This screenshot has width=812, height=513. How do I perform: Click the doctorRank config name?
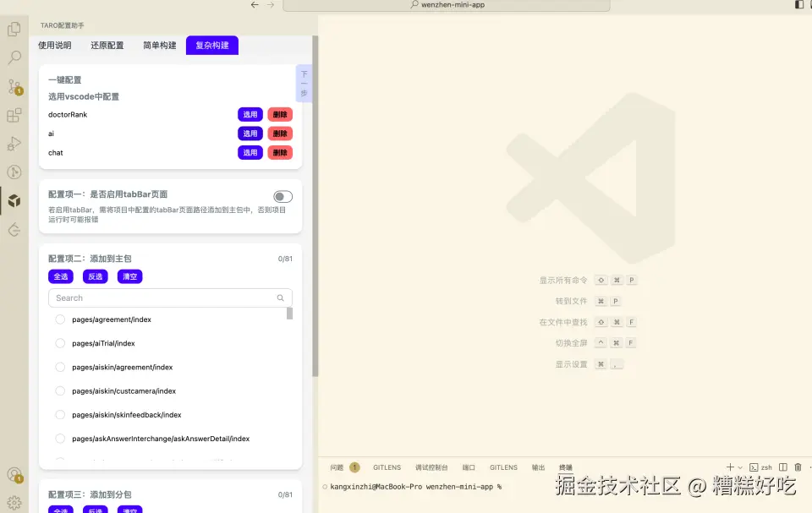(x=68, y=114)
